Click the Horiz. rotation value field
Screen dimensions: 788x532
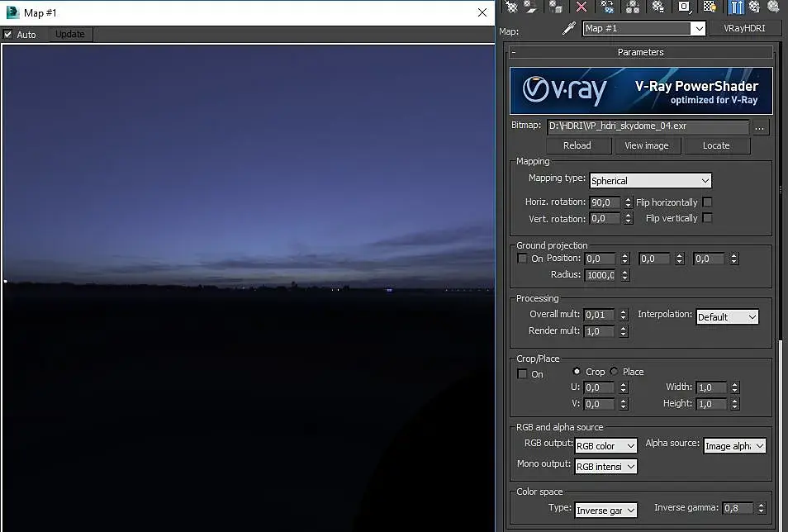tap(605, 202)
